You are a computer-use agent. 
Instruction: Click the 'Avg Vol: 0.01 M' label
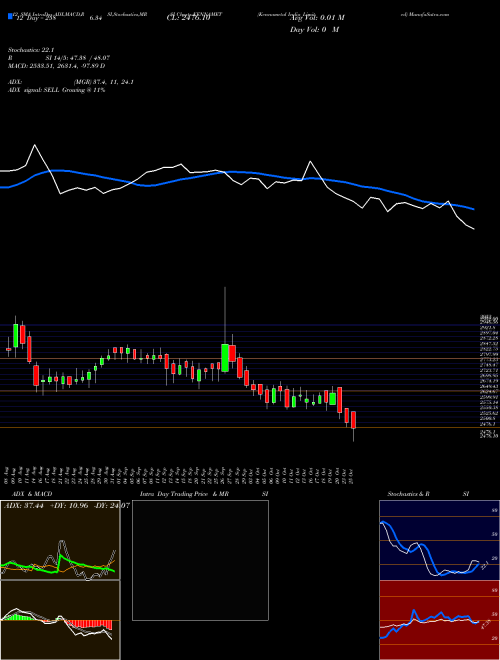coord(317,18)
